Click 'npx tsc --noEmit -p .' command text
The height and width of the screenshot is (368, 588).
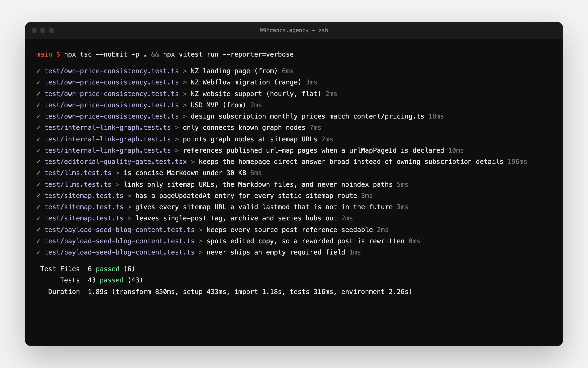coord(105,54)
